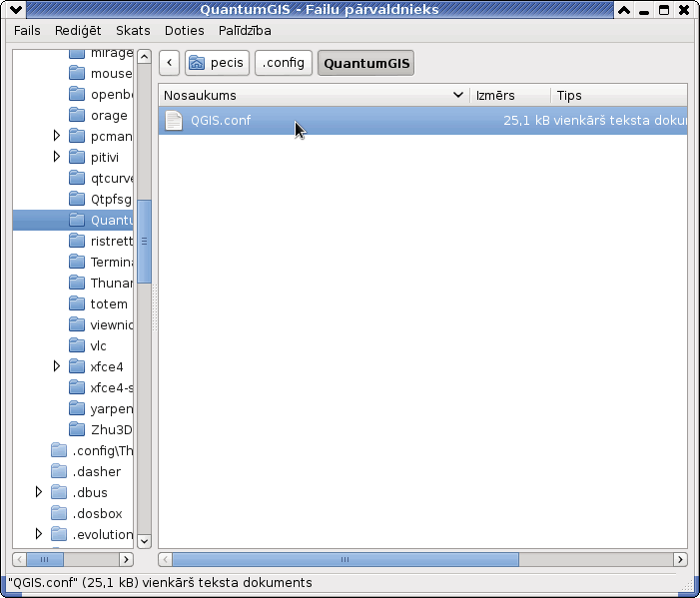Viewport: 700px width, 598px height.
Task: Click the QuantumGIS path button
Action: 366,63
